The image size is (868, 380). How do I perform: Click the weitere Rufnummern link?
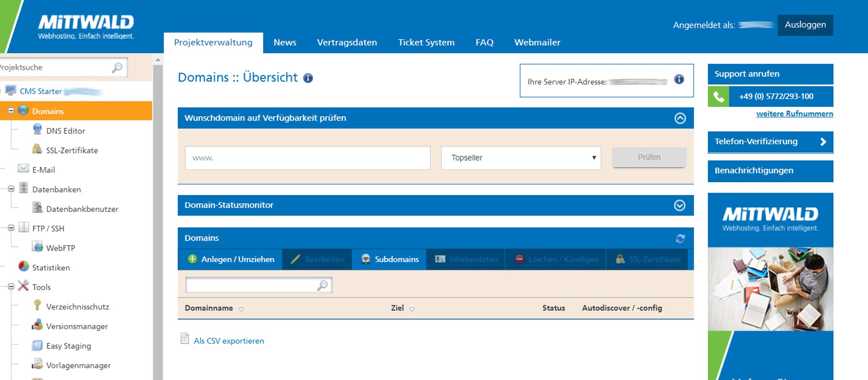[x=794, y=114]
